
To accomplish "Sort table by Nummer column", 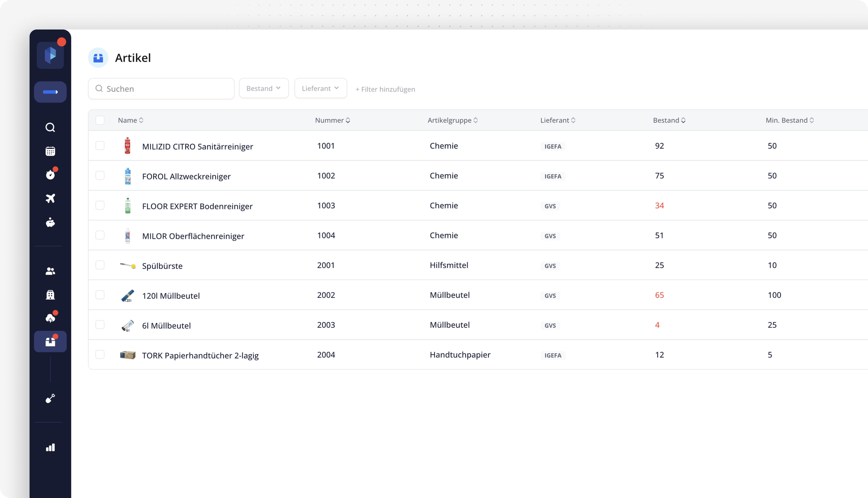I will point(333,120).
